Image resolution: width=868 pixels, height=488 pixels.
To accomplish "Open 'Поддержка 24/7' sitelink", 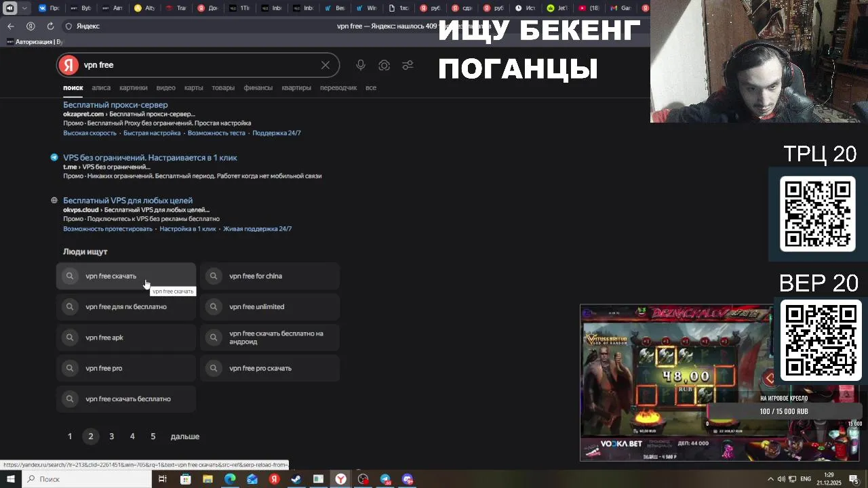I will (277, 133).
